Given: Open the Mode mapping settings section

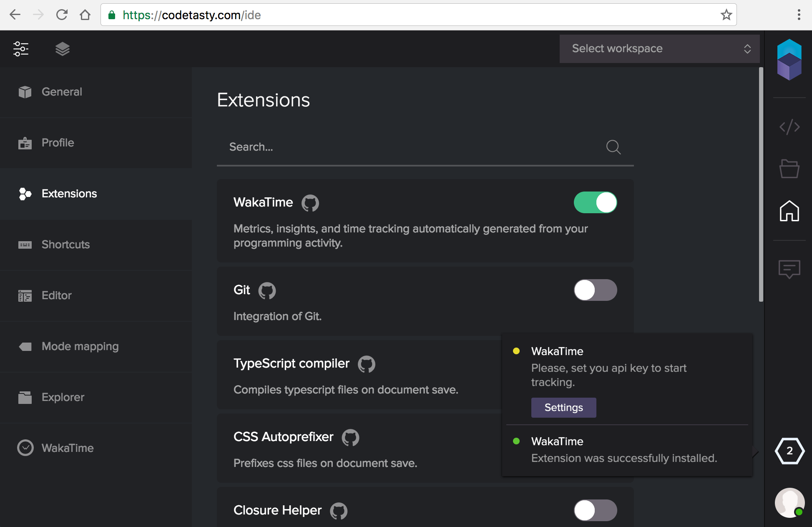Looking at the screenshot, I should (x=80, y=346).
